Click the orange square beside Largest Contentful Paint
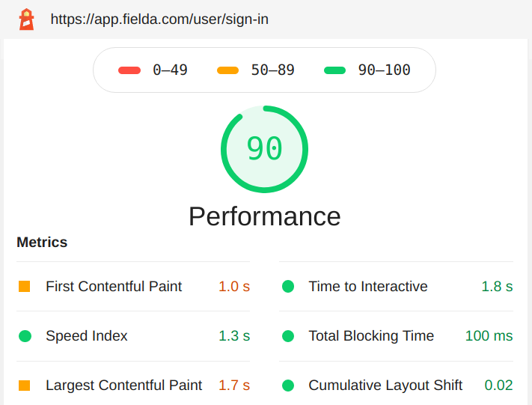532x405 pixels. [x=25, y=386]
